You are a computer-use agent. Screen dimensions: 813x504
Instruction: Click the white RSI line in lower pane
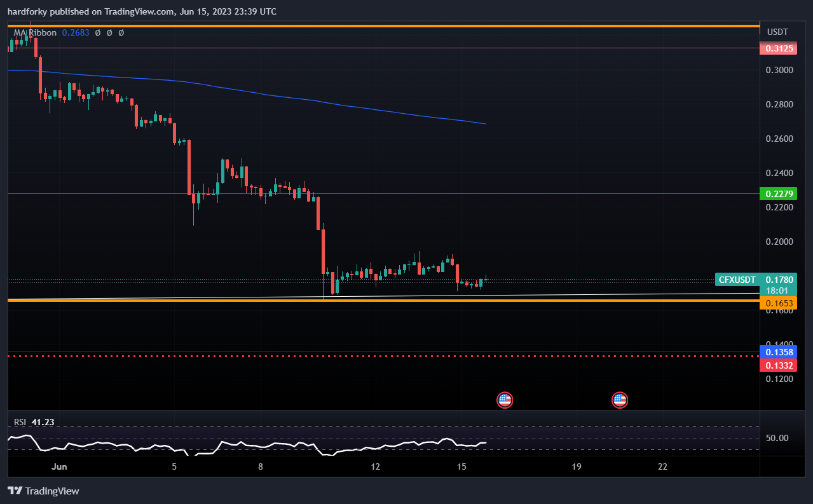tap(247, 445)
